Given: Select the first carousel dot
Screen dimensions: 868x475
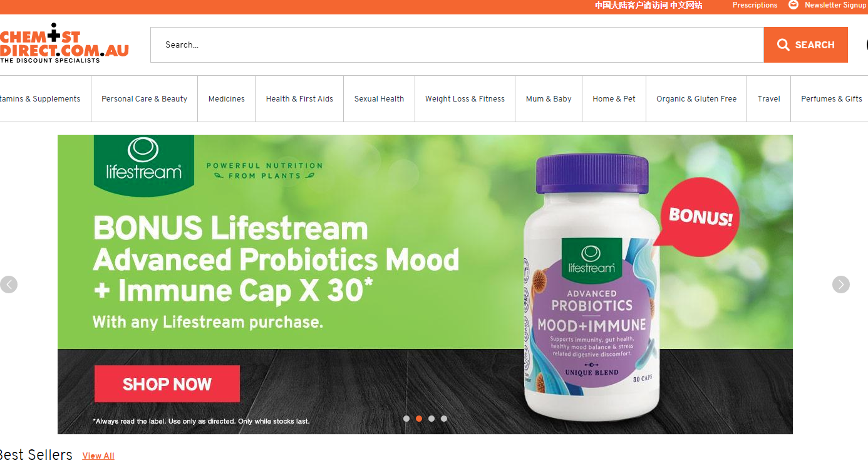Looking at the screenshot, I should [x=406, y=419].
